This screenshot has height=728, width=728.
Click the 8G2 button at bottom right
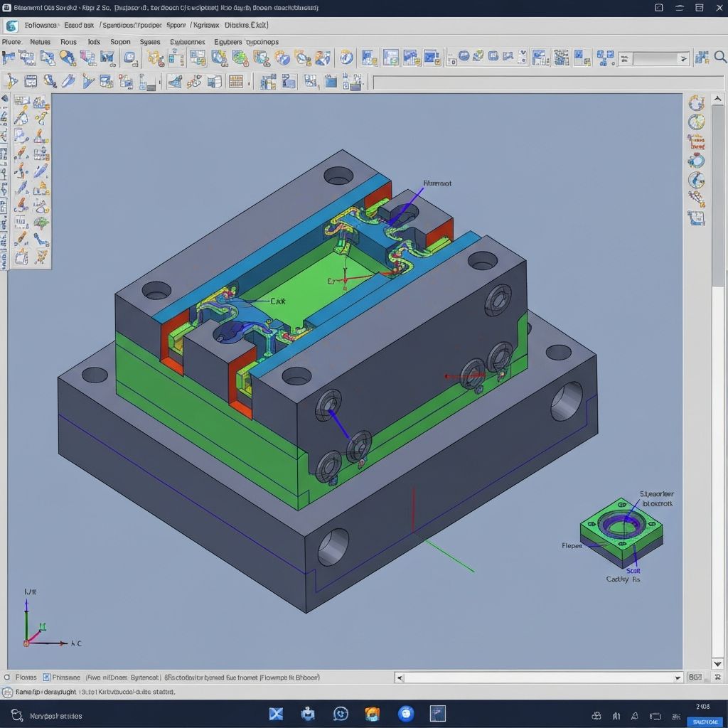pos(695,678)
